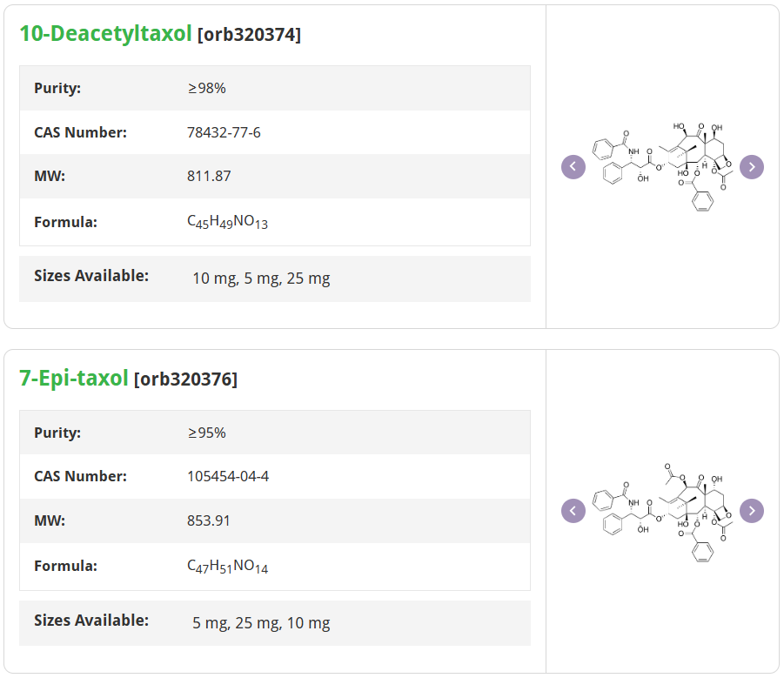Image resolution: width=784 pixels, height=678 pixels.
Task: Click the ≥98% purity value
Action: click(x=206, y=88)
